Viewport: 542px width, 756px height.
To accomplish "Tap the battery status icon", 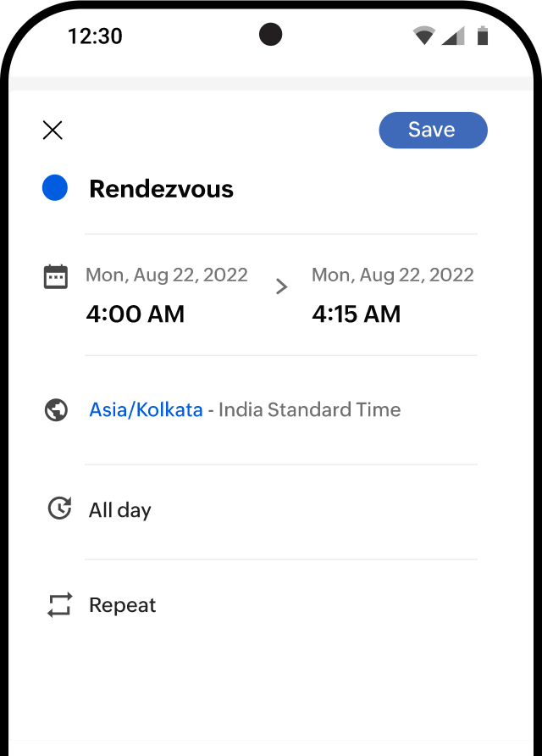I will (x=483, y=36).
